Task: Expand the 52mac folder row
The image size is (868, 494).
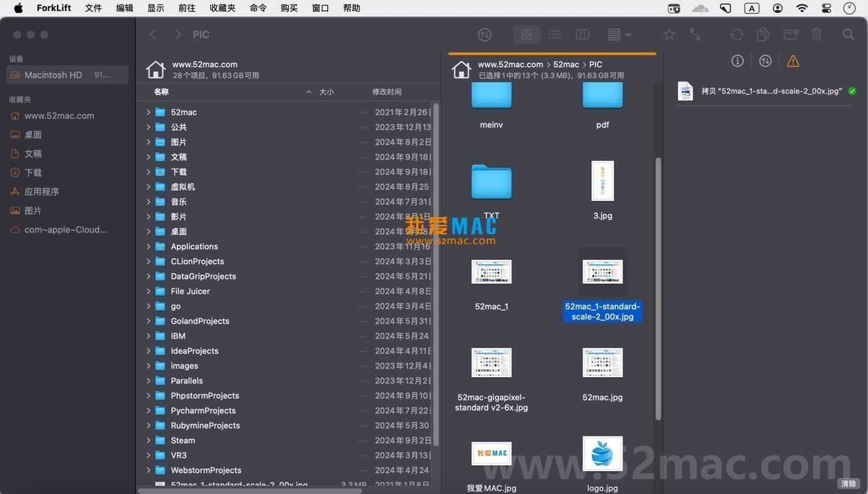Action: tap(149, 112)
